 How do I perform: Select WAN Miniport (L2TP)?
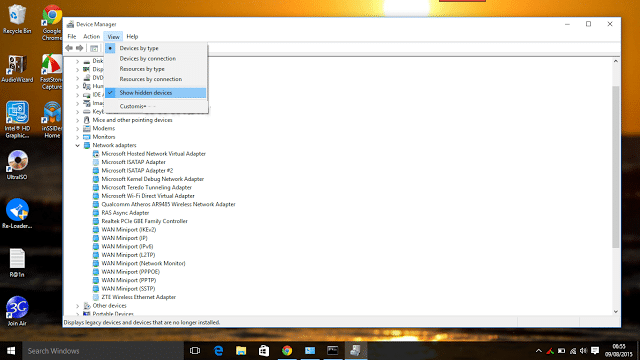(128, 255)
